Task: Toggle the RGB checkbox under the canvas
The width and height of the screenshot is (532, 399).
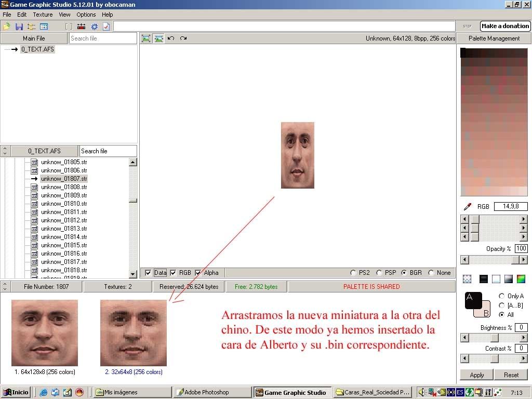Action: pyautogui.click(x=173, y=273)
